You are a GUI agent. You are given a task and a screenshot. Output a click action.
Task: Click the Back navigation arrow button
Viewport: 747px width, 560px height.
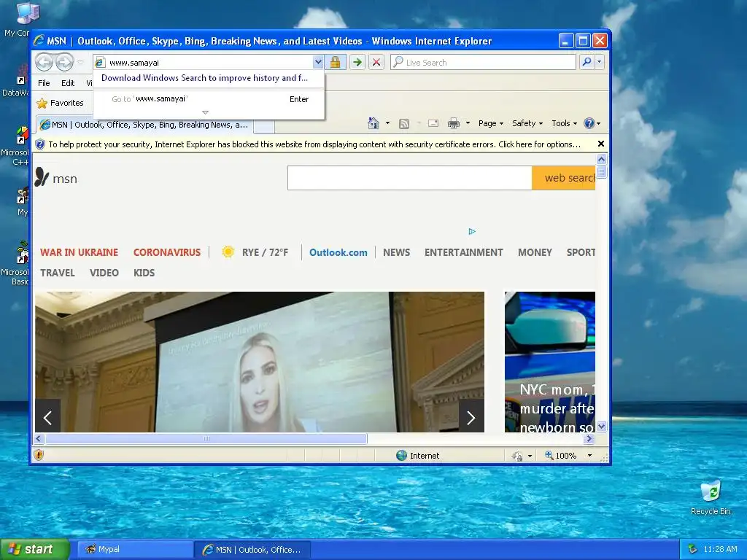(44, 62)
